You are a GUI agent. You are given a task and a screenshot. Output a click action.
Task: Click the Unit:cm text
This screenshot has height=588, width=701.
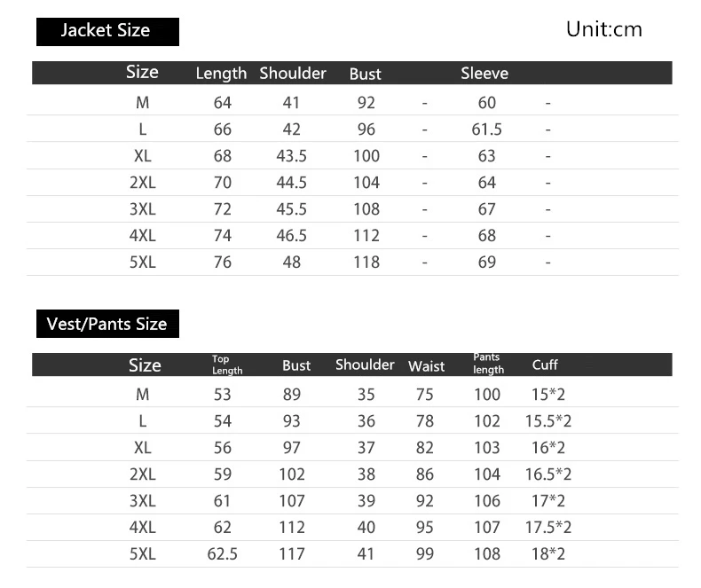pos(604,29)
